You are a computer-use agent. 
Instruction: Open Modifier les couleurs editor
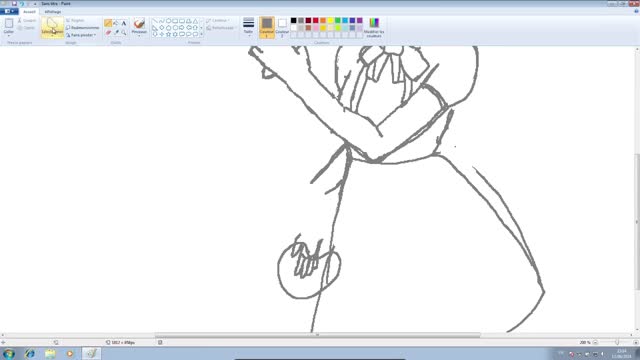tap(374, 27)
